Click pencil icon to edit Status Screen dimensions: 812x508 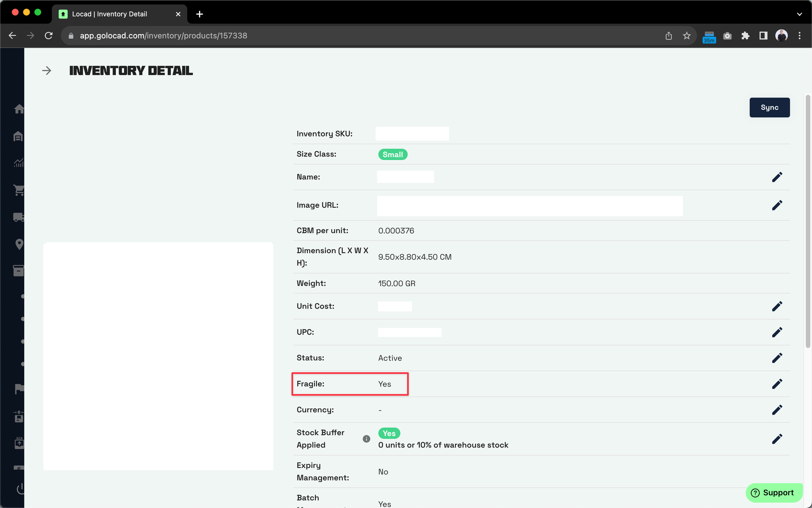point(777,358)
